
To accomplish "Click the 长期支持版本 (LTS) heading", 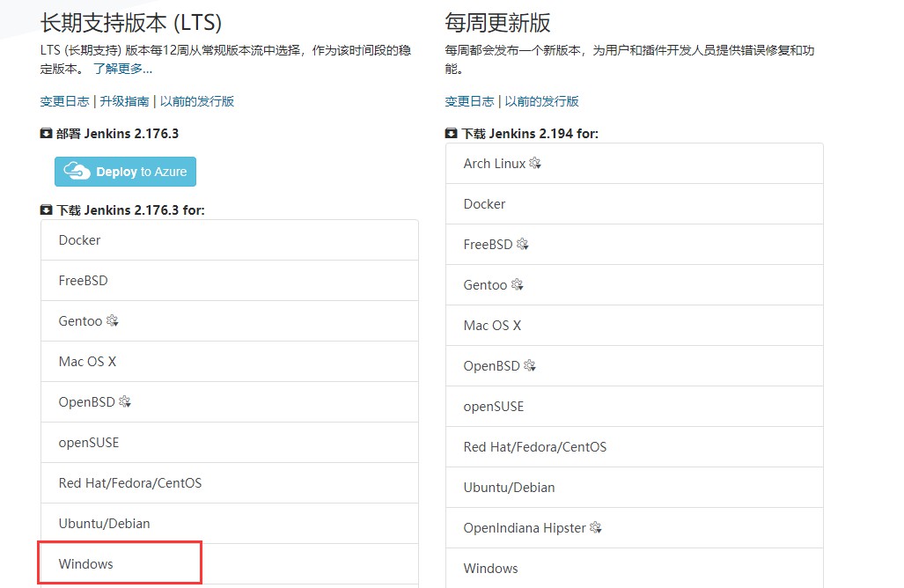I will (131, 23).
